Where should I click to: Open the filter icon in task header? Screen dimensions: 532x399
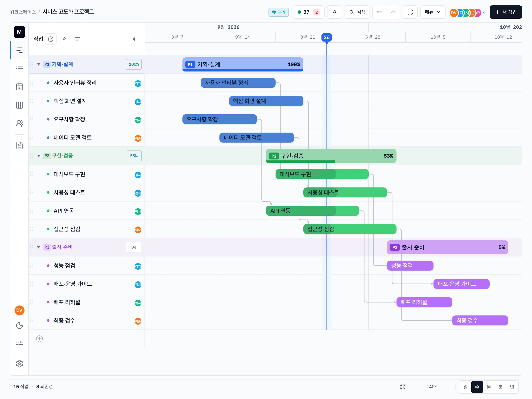[77, 39]
